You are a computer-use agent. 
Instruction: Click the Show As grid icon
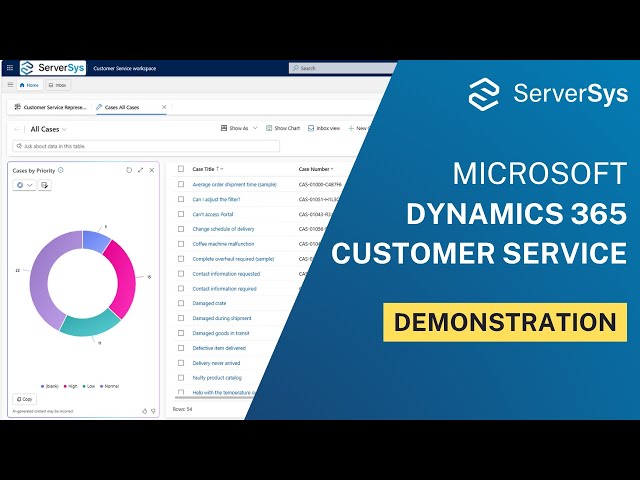pos(224,128)
